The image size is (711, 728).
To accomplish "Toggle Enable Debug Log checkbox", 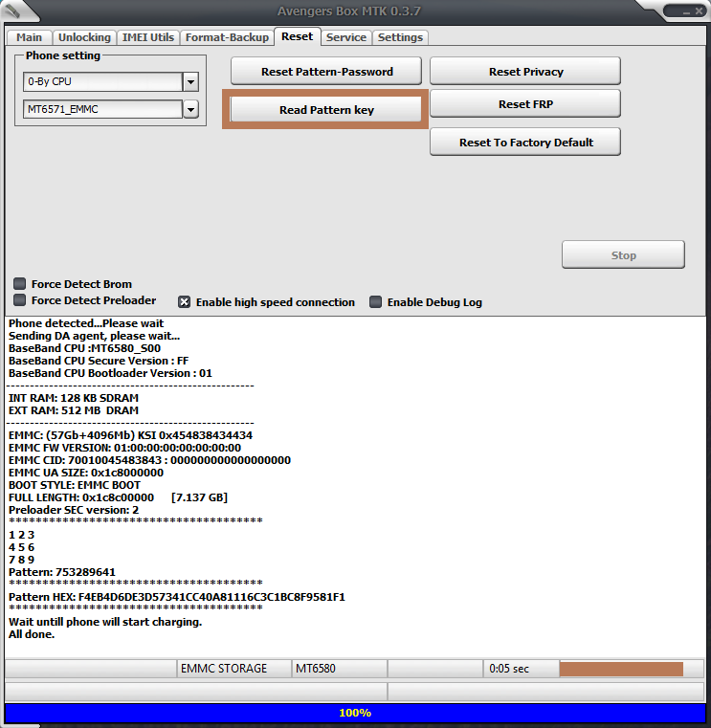I will point(375,302).
